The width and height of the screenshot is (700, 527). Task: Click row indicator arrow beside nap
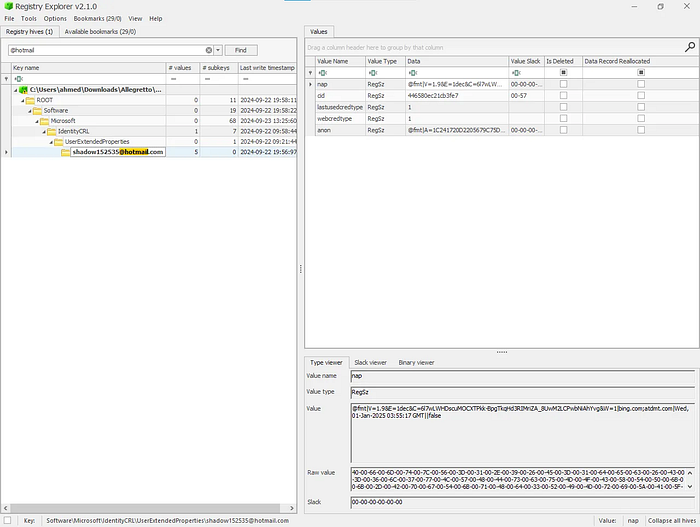[x=310, y=84]
